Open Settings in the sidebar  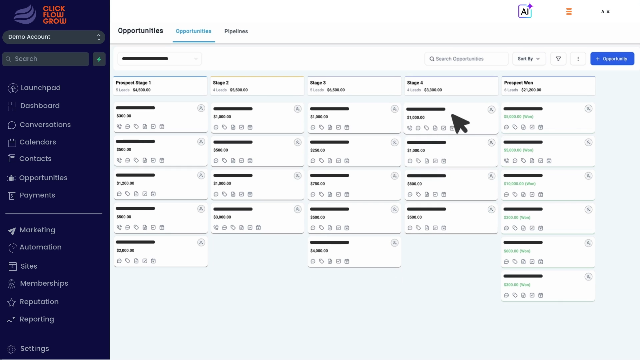pos(29,349)
